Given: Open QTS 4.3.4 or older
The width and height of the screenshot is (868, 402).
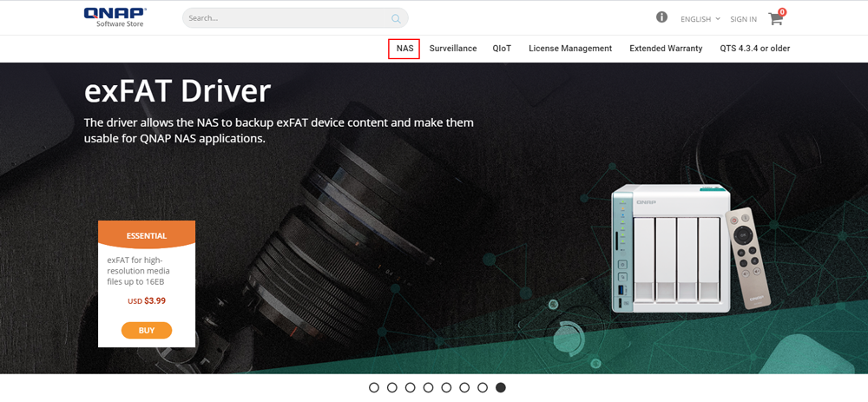Looking at the screenshot, I should (x=754, y=49).
